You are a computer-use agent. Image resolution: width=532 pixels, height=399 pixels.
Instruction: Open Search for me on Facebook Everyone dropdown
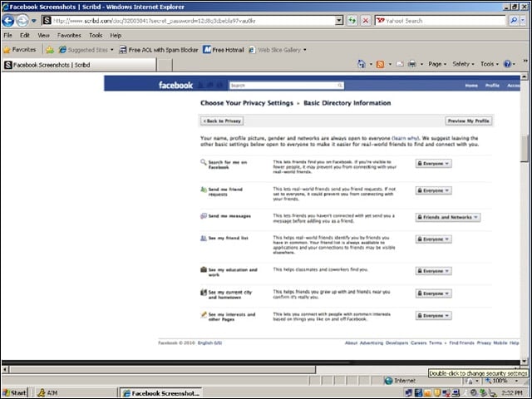pyautogui.click(x=433, y=164)
